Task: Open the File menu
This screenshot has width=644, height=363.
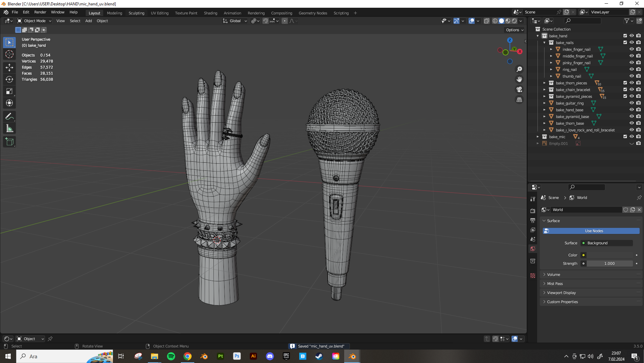Action: [x=15, y=12]
